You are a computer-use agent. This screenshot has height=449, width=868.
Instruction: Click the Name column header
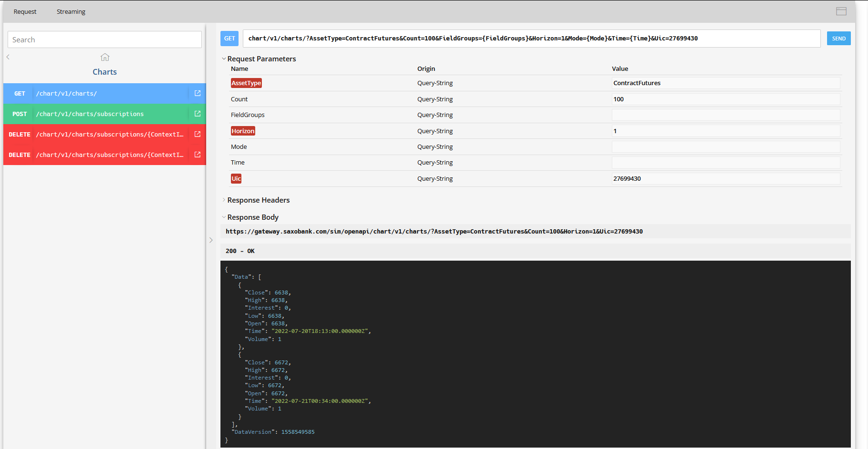239,69
